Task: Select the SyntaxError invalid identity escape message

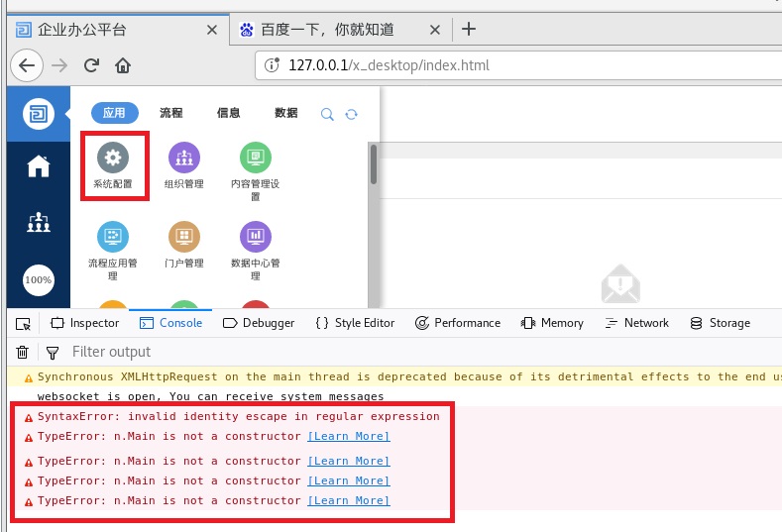Action: pos(239,417)
